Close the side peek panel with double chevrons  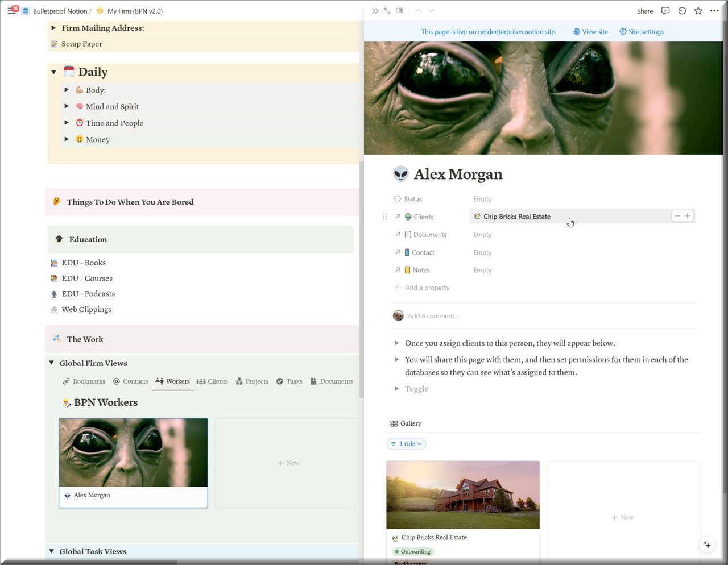(x=375, y=11)
